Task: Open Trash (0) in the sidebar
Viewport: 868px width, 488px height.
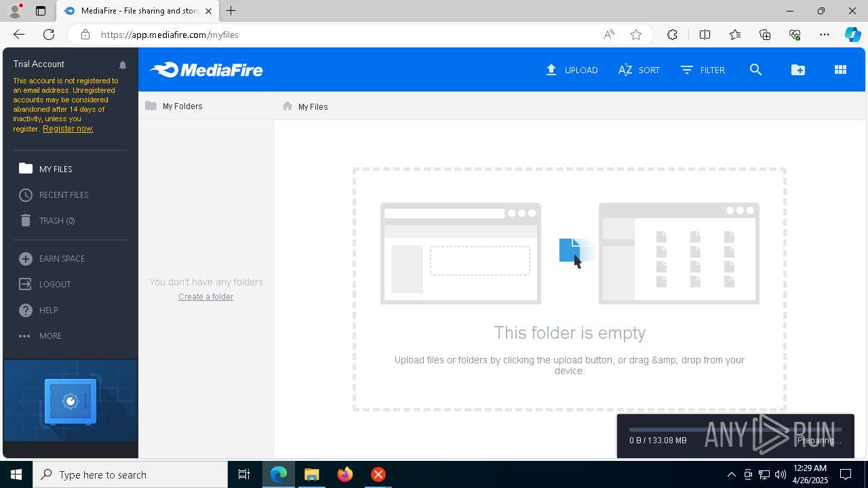Action: click(x=47, y=220)
